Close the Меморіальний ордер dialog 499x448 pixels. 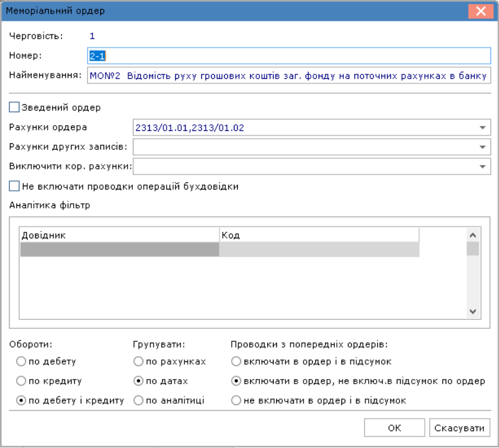(481, 11)
